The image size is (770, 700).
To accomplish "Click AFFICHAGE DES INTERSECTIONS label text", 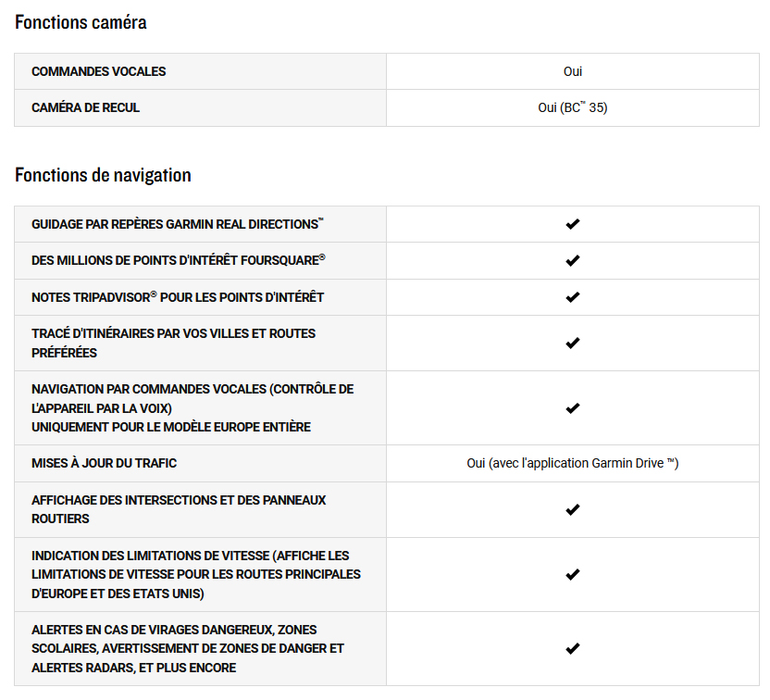I will pyautogui.click(x=179, y=509).
